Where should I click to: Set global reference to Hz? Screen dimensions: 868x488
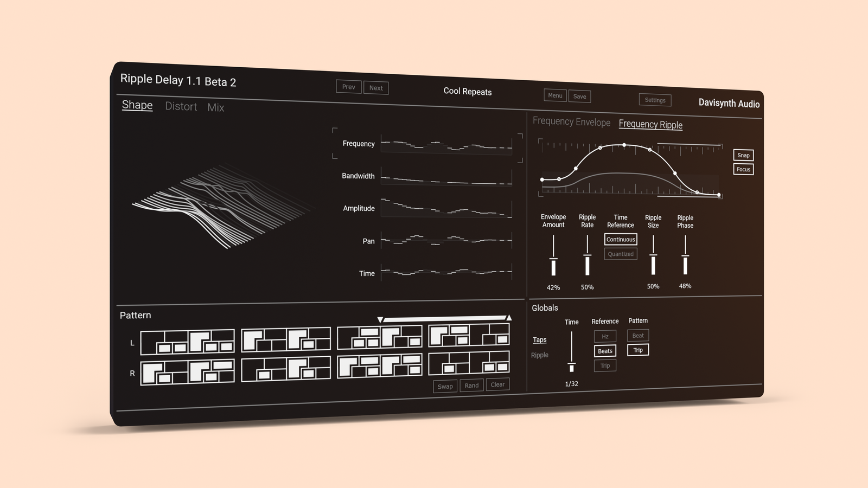pos(605,336)
